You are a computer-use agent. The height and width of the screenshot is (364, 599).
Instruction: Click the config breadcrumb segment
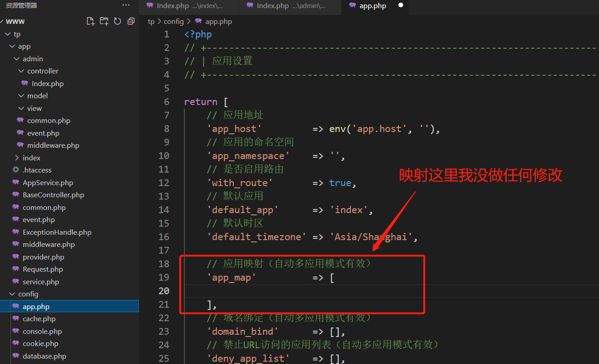[174, 21]
